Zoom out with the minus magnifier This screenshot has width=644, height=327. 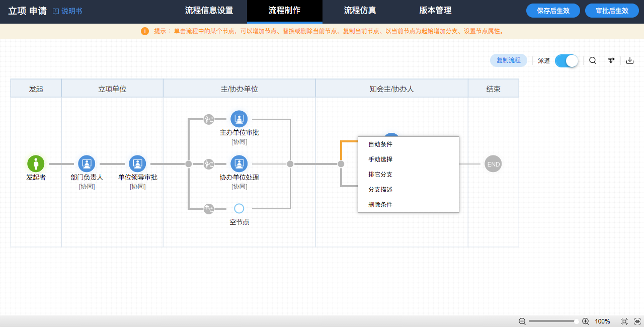522,321
